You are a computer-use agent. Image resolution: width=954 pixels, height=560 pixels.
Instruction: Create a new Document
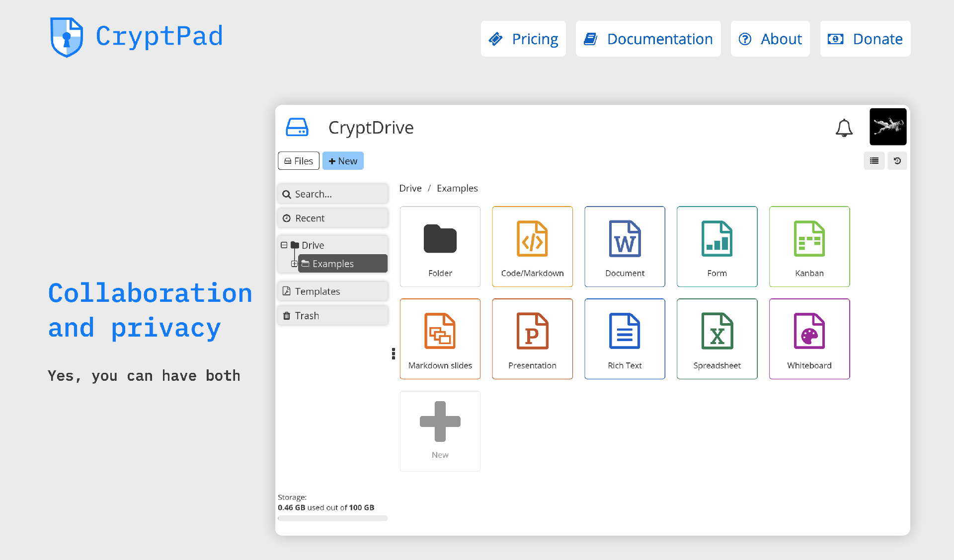(x=625, y=247)
